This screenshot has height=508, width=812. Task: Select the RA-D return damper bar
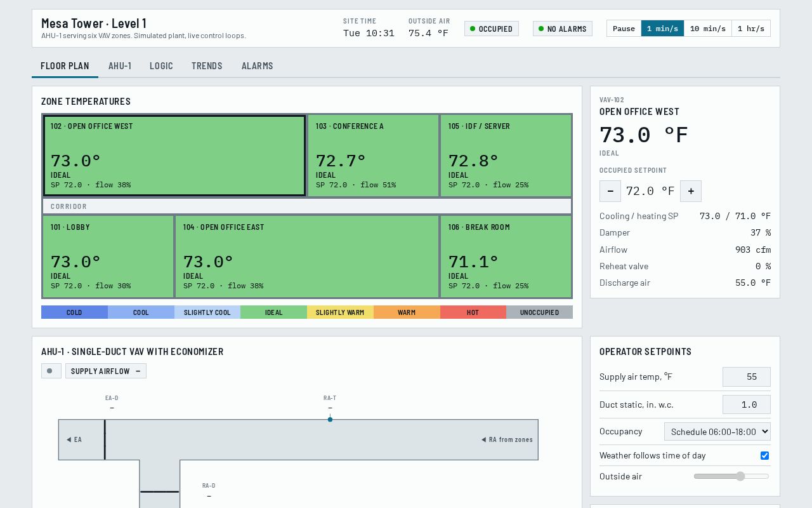159,491
